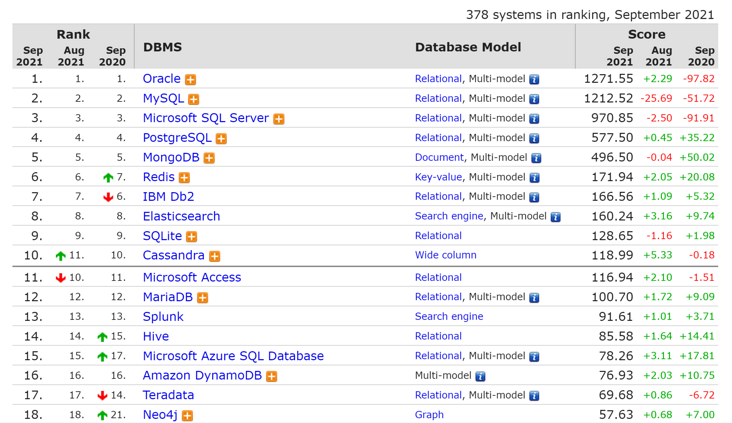Viewport: 732px width, 423px height.
Task: Click the orange plus icon next to MongoDB
Action: coord(209,158)
